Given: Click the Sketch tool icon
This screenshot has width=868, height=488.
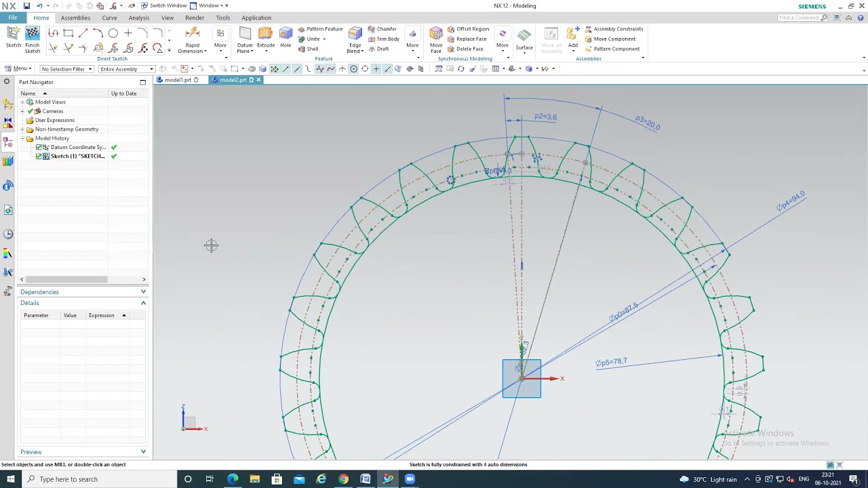Looking at the screenshot, I should (x=13, y=33).
